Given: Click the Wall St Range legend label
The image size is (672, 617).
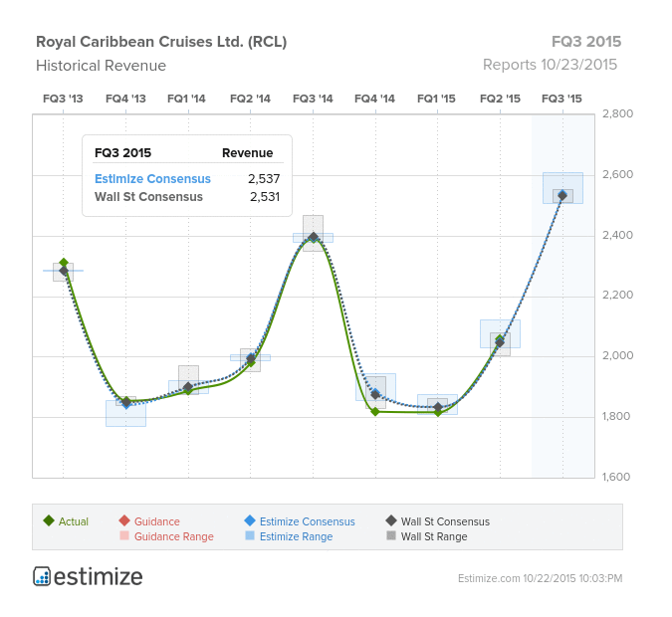Looking at the screenshot, I should point(434,536).
